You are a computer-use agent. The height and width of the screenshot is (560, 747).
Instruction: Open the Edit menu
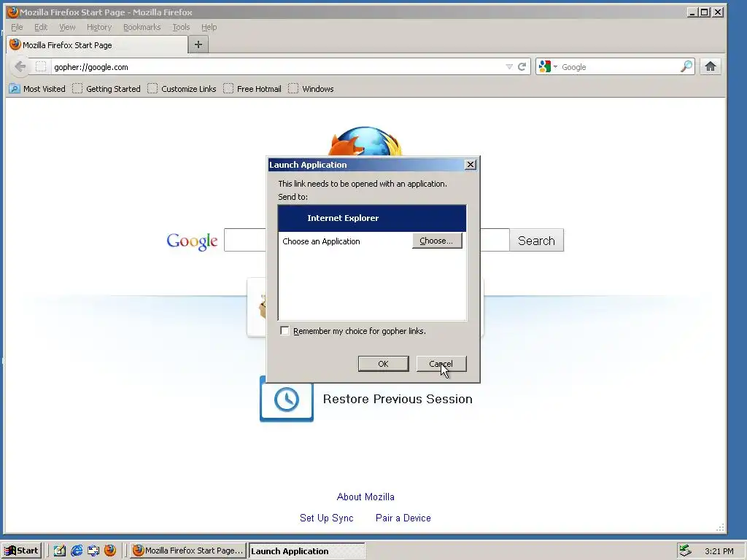pos(41,27)
